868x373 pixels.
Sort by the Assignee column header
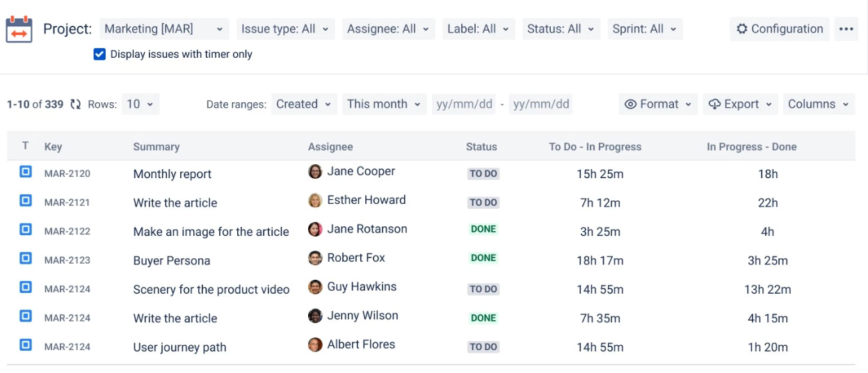330,147
